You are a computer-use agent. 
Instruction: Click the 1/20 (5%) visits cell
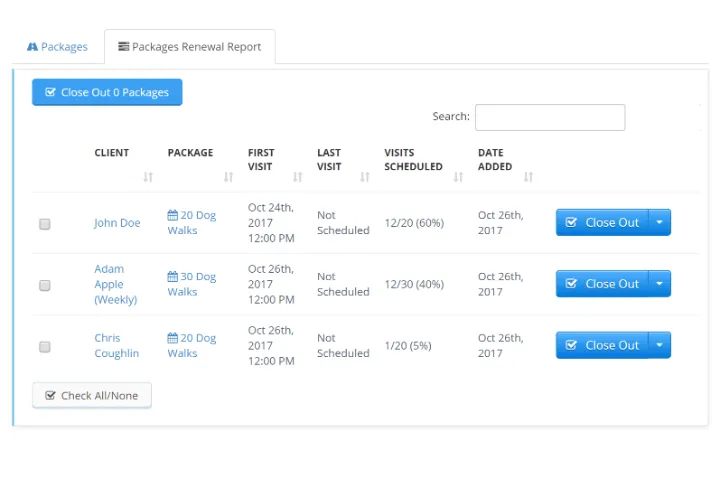tap(408, 346)
